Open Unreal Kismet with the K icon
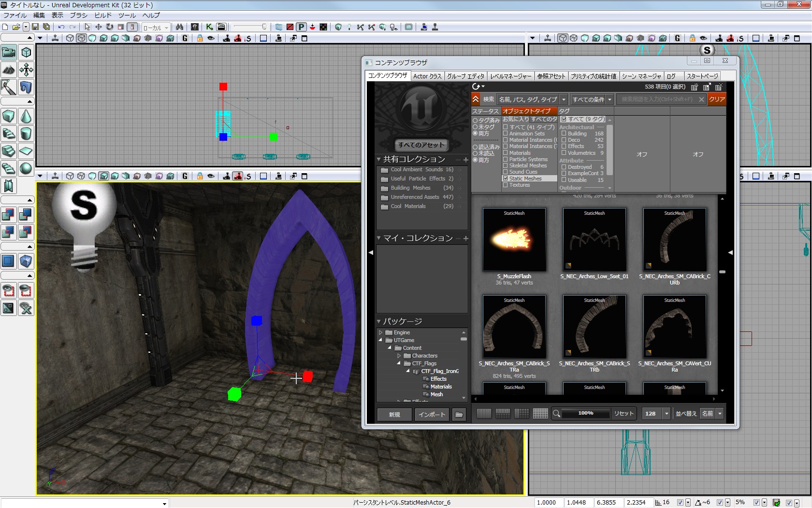 coord(209,27)
